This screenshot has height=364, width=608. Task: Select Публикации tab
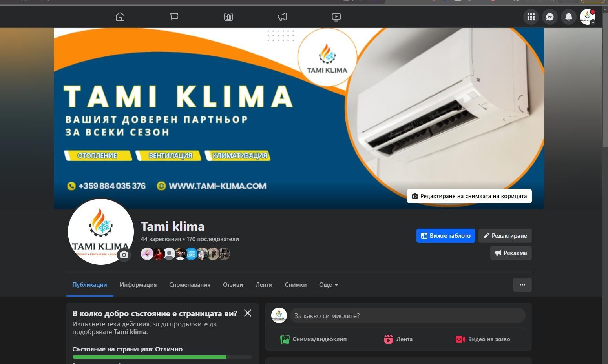pos(89,285)
